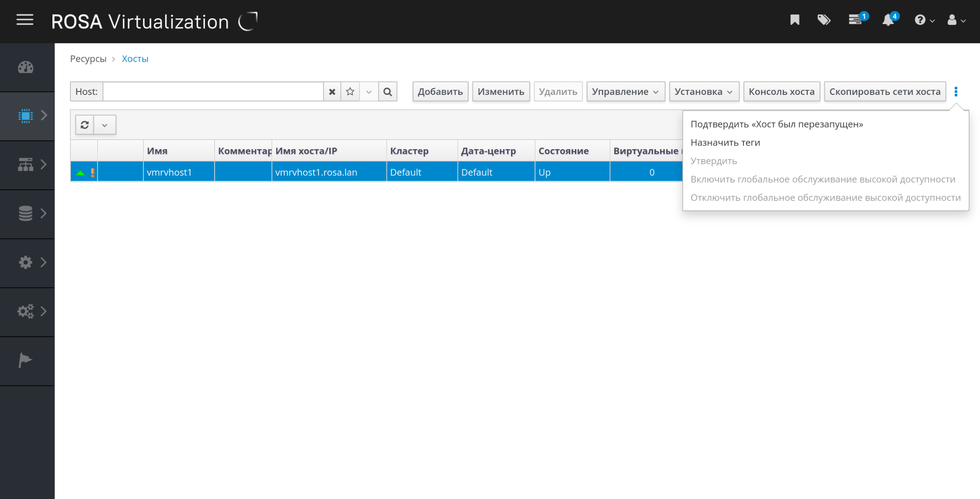Click the refresh table icon
Viewport: 980px width, 499px height.
point(85,125)
